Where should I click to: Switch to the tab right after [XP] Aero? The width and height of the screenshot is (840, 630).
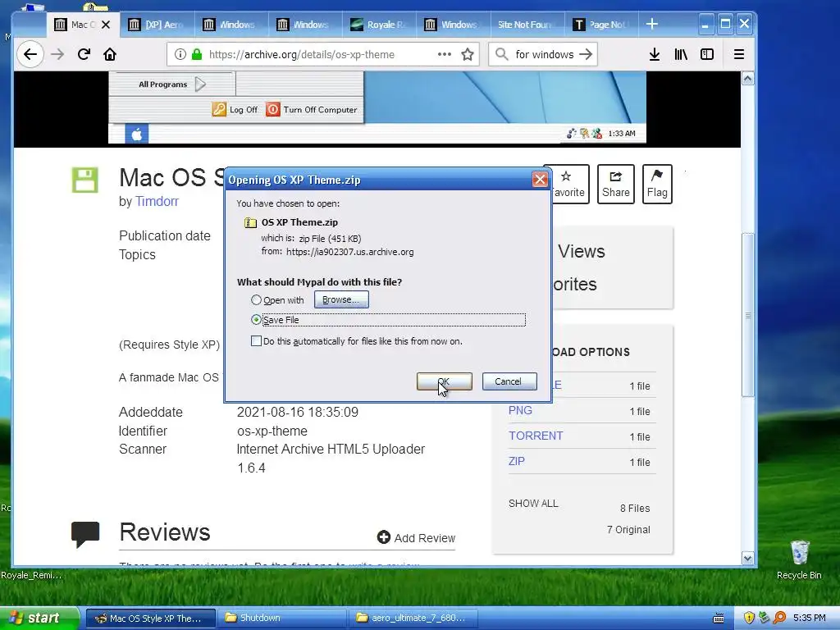click(231, 25)
